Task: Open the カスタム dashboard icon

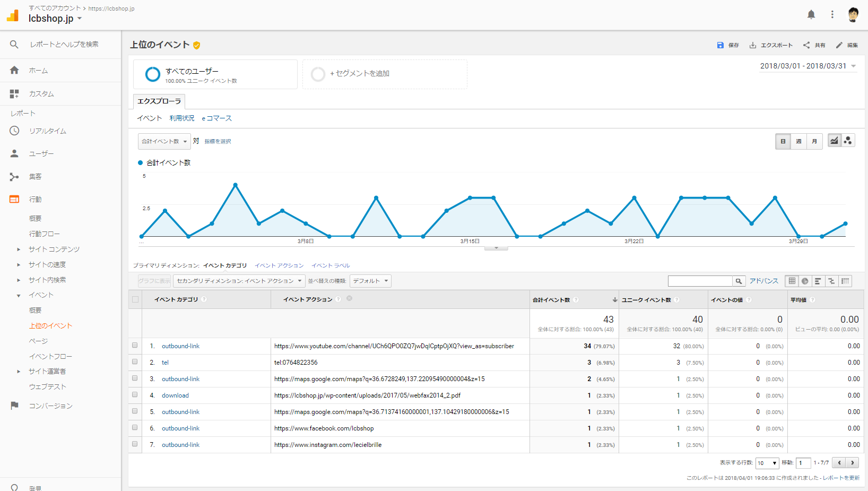Action: [14, 94]
